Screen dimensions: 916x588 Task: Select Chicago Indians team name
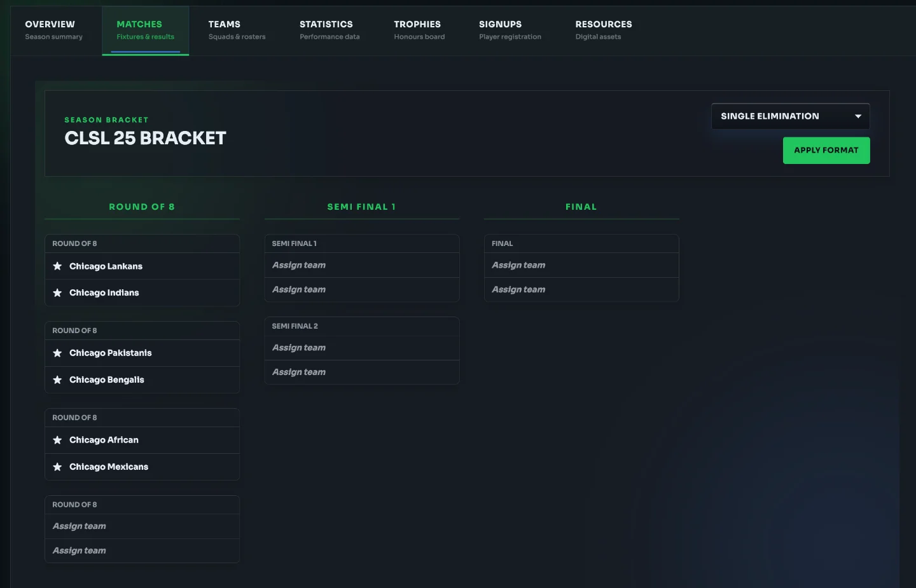click(x=104, y=293)
